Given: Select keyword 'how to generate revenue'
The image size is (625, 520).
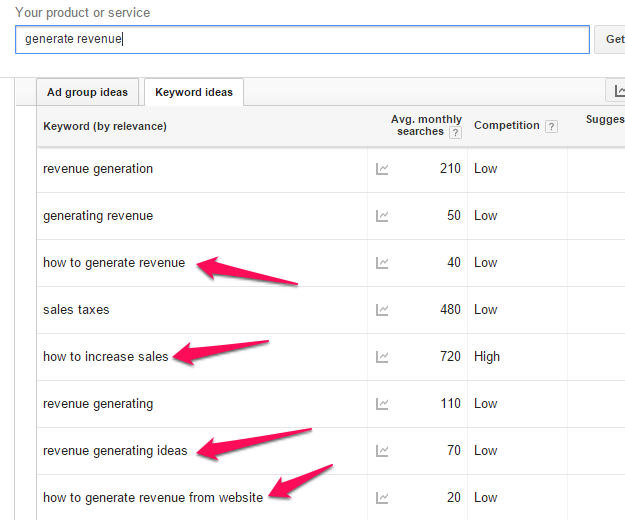Looking at the screenshot, I should click(x=114, y=263).
